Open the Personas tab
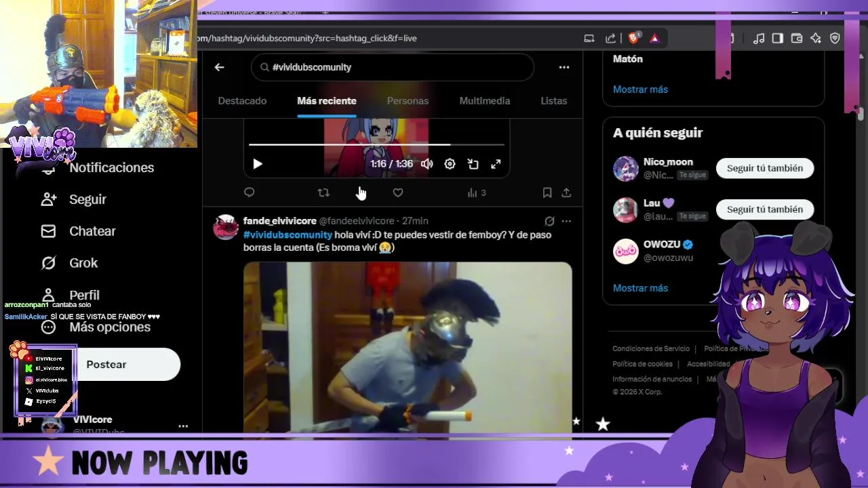Screen dimensions: 868x488 (x=408, y=101)
